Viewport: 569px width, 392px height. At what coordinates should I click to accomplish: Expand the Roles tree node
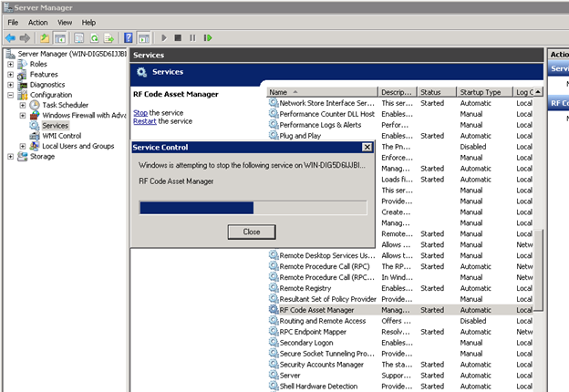tap(11, 64)
